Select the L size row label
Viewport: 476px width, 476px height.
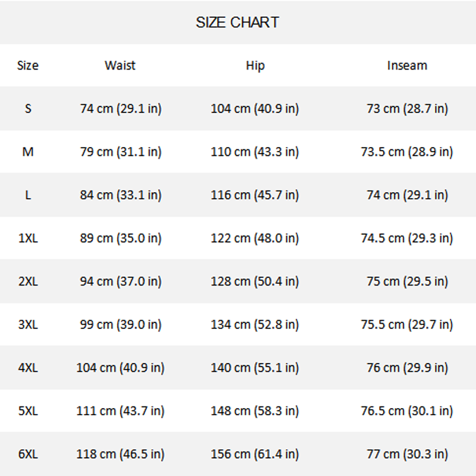[28, 195]
